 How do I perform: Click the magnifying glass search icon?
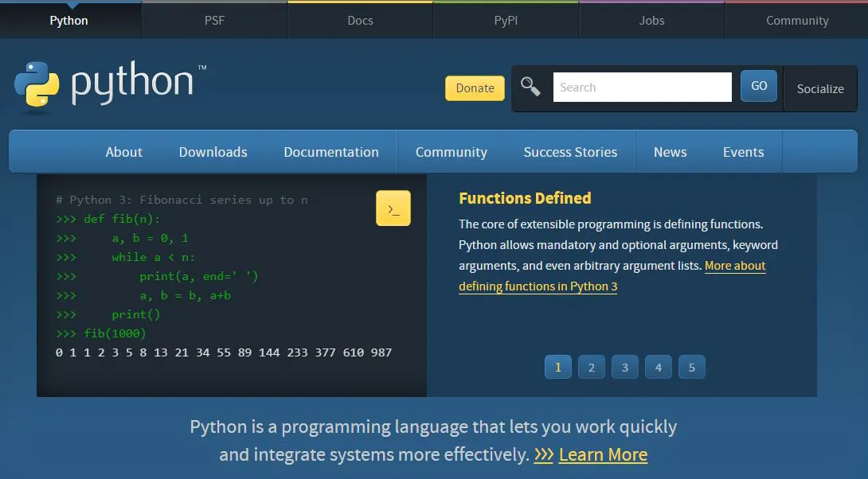pyautogui.click(x=530, y=85)
